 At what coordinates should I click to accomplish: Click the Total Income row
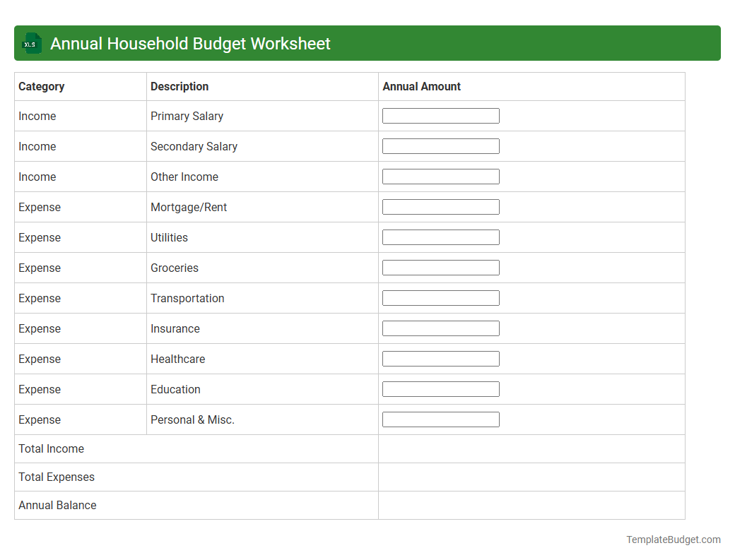[51, 448]
